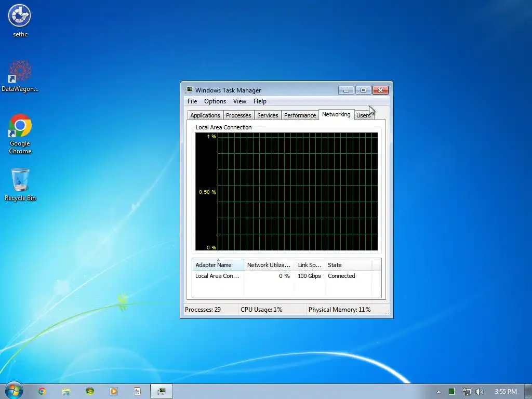Sort by Adapter Name column header
The width and height of the screenshot is (532, 399).
click(218, 264)
